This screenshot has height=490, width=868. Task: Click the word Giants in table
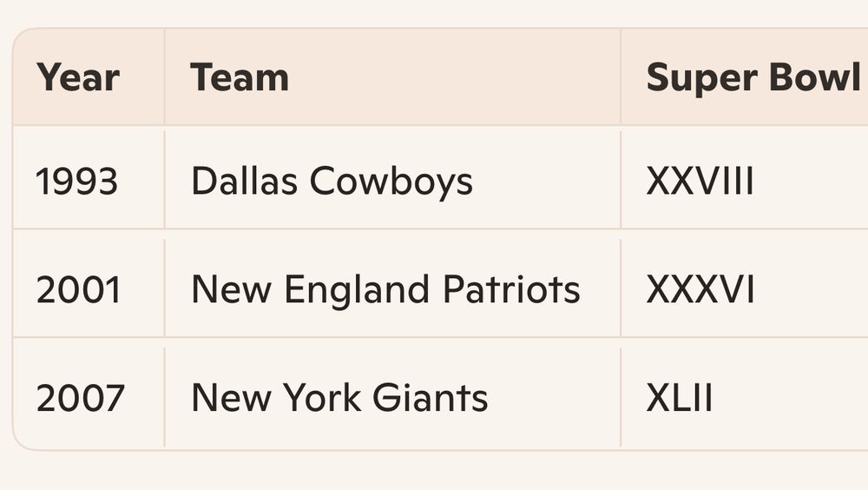[x=431, y=397]
